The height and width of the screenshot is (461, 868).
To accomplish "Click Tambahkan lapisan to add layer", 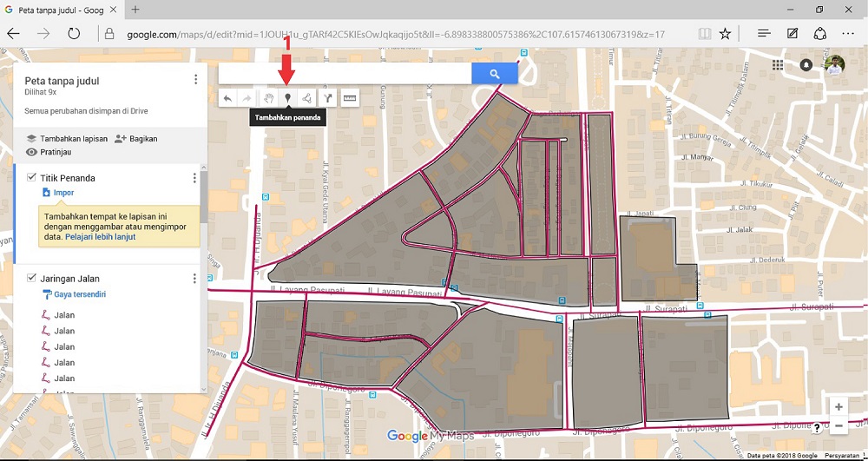I will (67, 139).
